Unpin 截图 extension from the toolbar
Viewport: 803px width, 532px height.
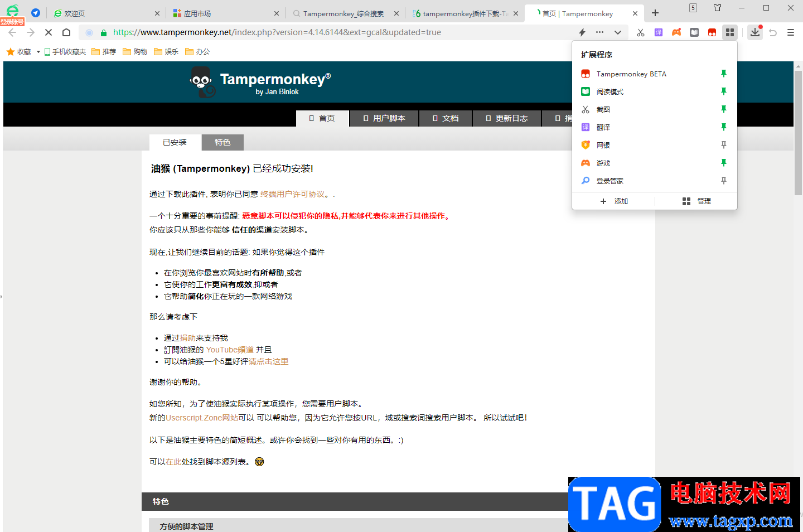(723, 109)
